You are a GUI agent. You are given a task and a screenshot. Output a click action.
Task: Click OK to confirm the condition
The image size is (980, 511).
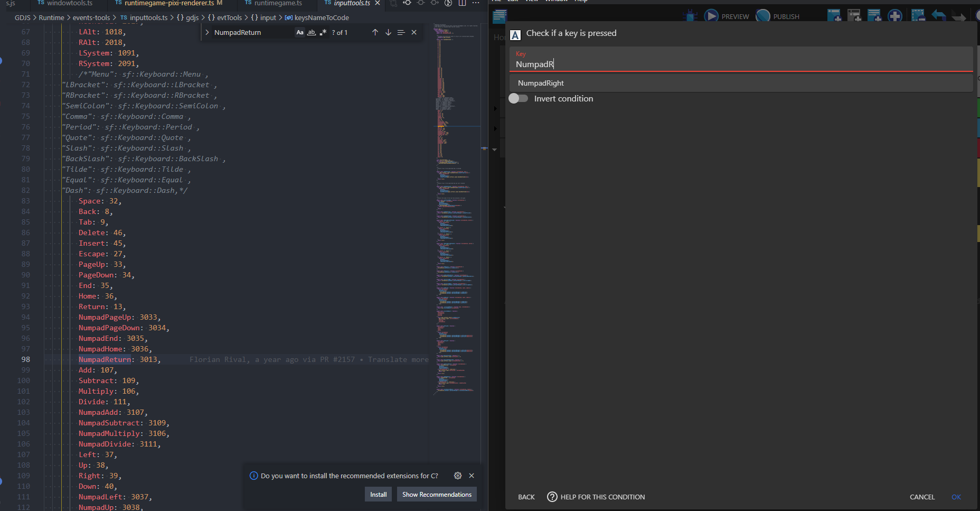pyautogui.click(x=956, y=497)
